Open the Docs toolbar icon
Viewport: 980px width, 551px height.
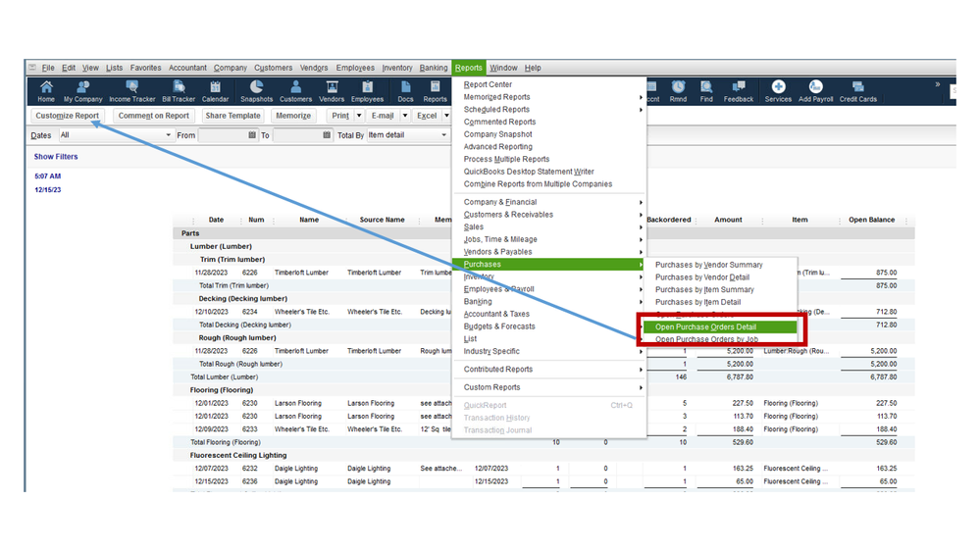point(405,91)
